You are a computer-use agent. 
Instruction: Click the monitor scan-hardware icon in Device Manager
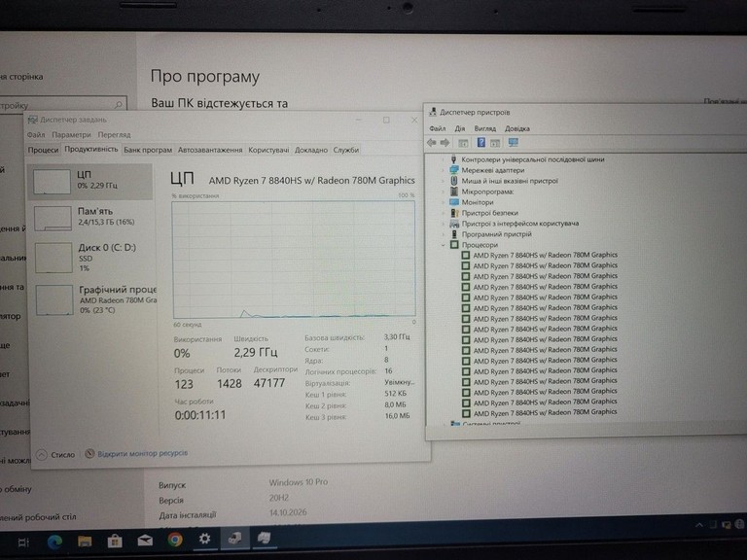(x=514, y=142)
